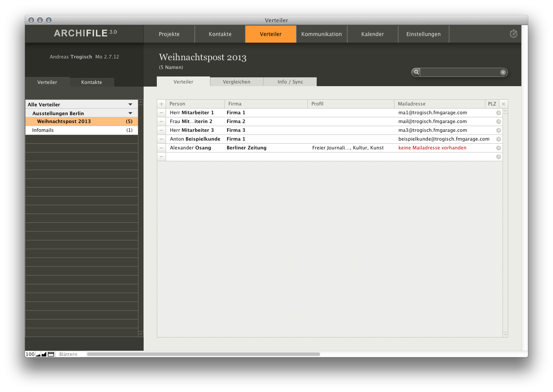Image resolution: width=553 pixels, height=392 pixels.
Task: Clear the search field with the X icon
Action: pos(503,72)
